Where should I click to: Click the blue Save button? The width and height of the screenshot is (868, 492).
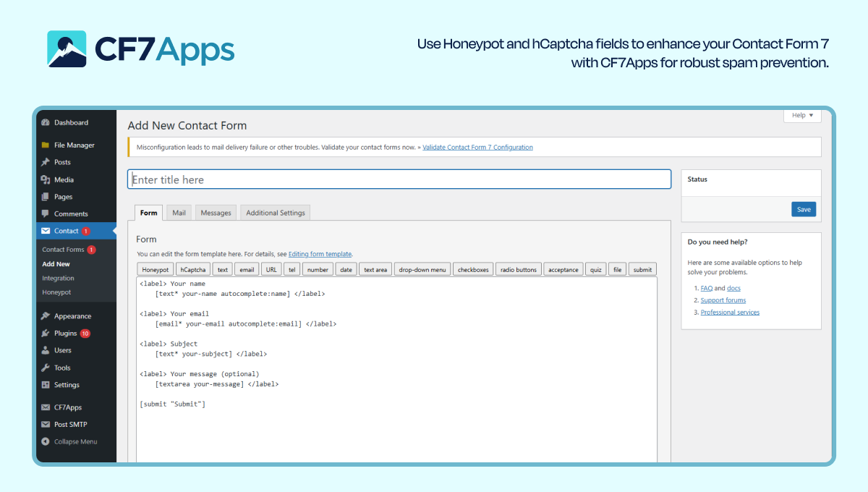point(804,209)
